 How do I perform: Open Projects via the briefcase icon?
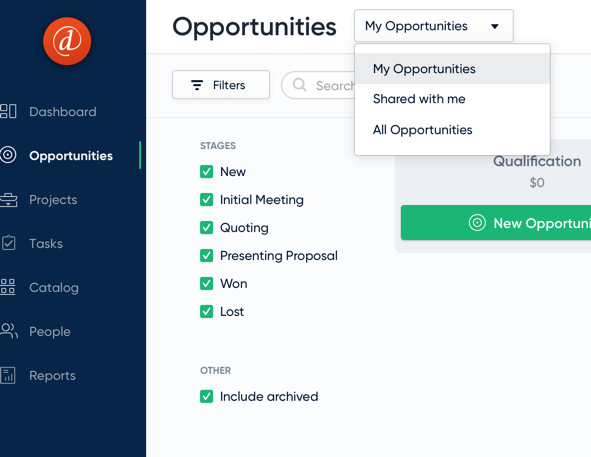pos(8,200)
